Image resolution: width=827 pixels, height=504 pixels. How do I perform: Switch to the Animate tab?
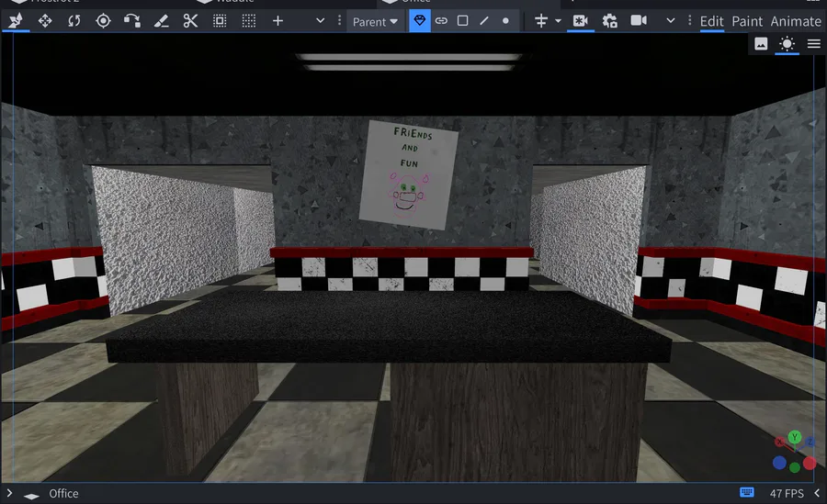796,21
